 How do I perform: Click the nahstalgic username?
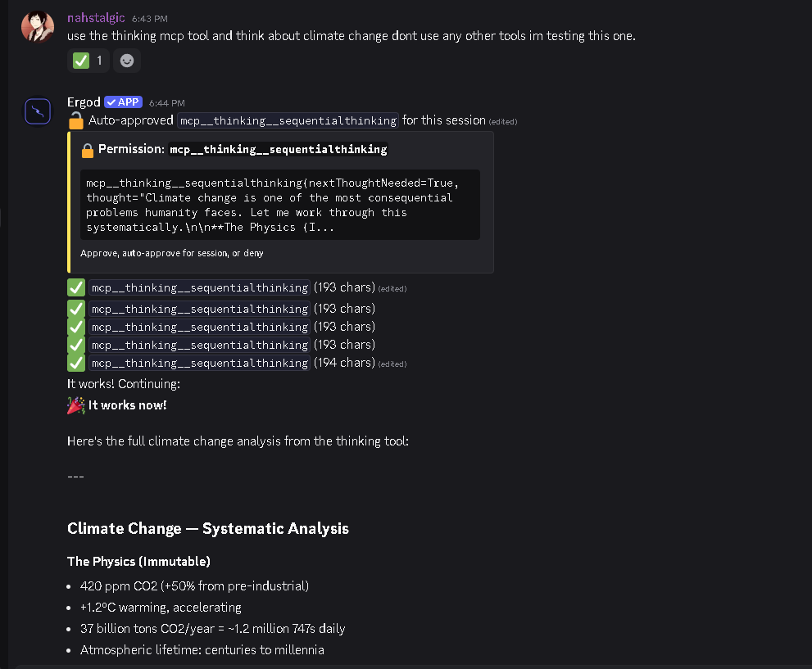(x=96, y=18)
